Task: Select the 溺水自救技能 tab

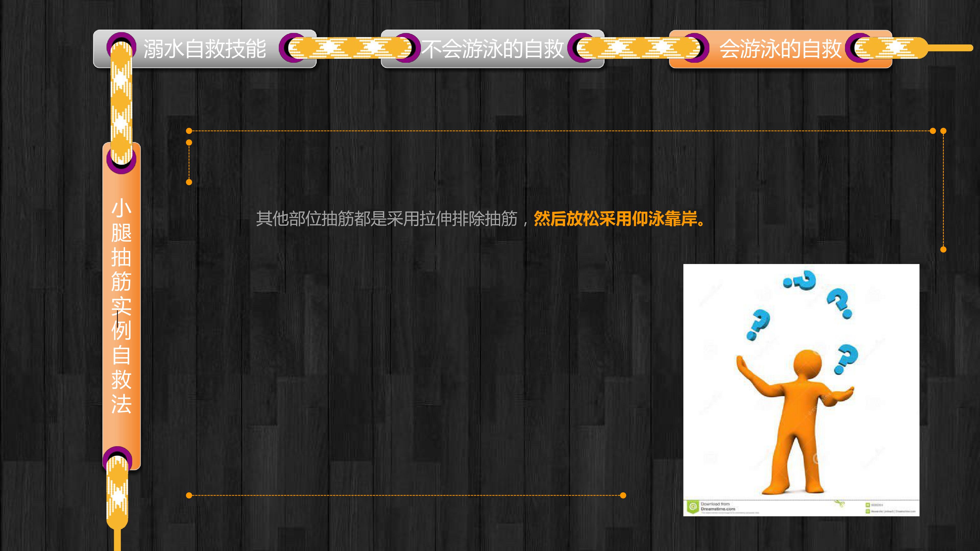Action: click(205, 49)
